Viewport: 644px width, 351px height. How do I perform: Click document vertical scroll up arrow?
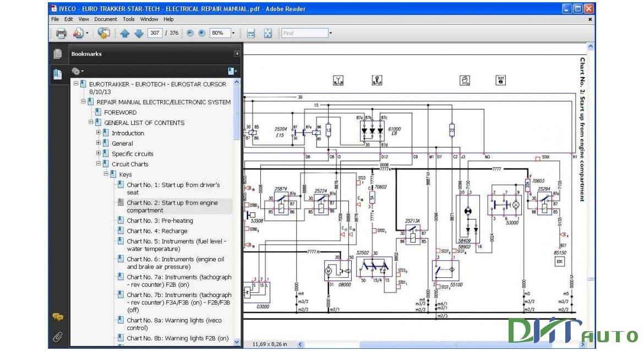click(591, 47)
